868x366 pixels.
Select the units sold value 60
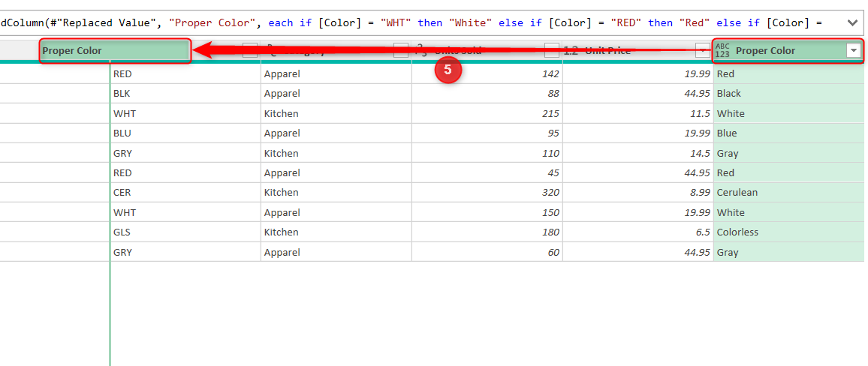click(x=487, y=252)
